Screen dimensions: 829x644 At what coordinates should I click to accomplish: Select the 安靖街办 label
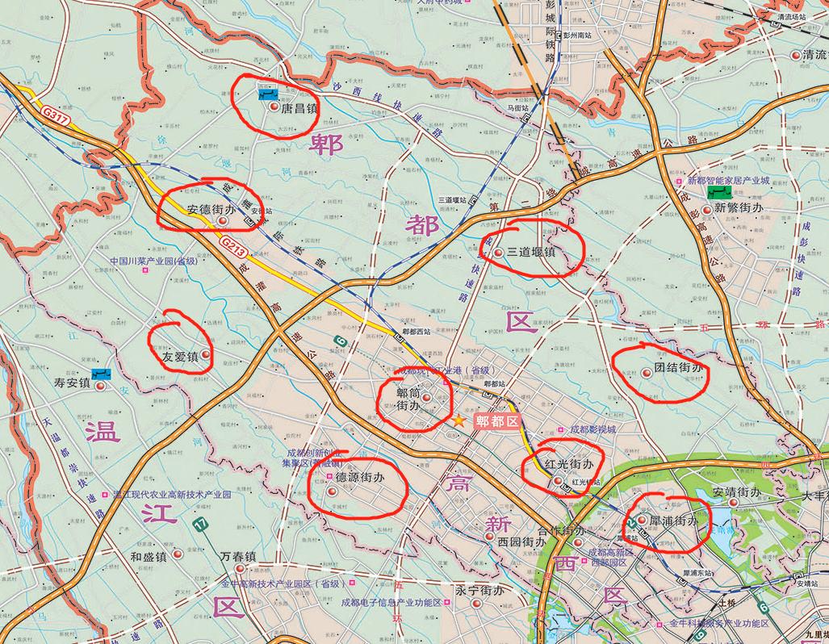(738, 493)
